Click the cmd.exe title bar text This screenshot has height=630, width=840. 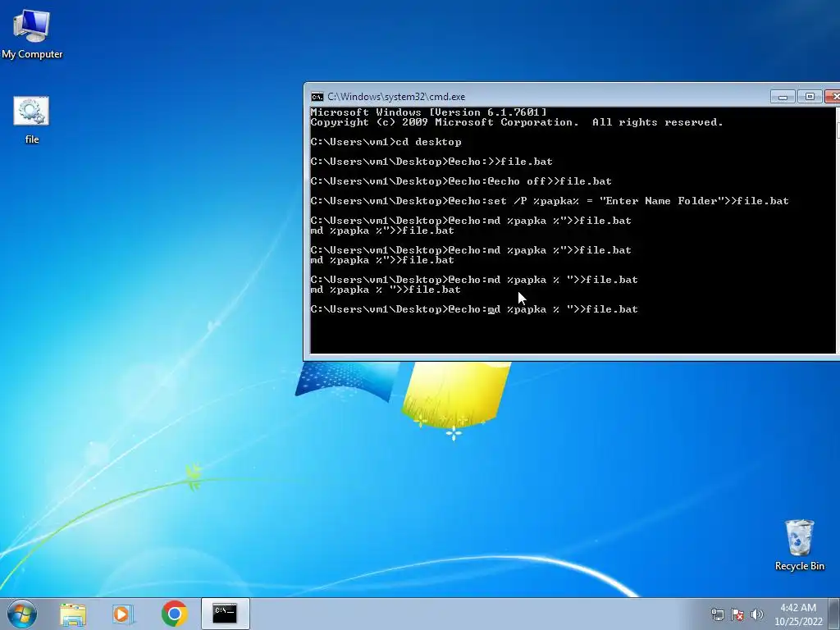pyautogui.click(x=396, y=97)
